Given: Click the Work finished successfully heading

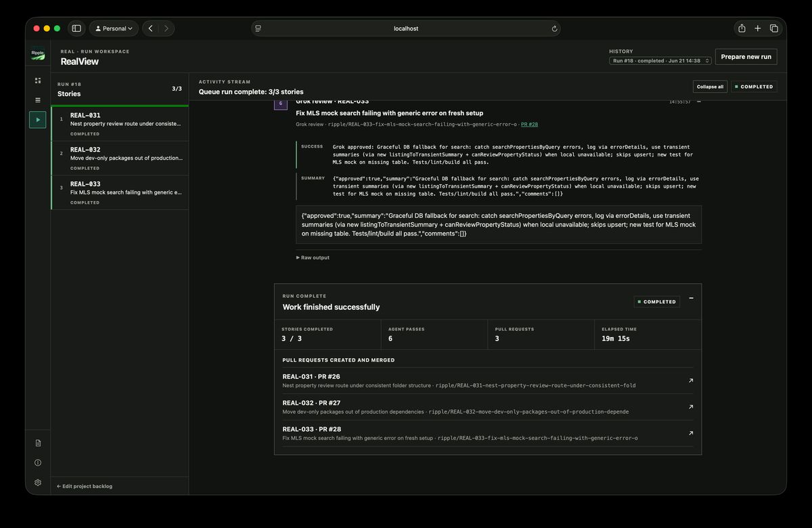Looking at the screenshot, I should 331,307.
